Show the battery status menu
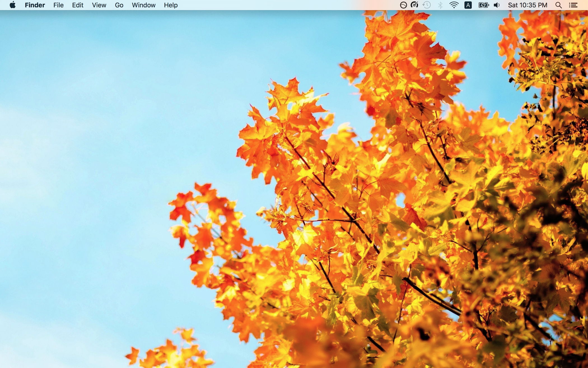The width and height of the screenshot is (588, 368). (483, 5)
